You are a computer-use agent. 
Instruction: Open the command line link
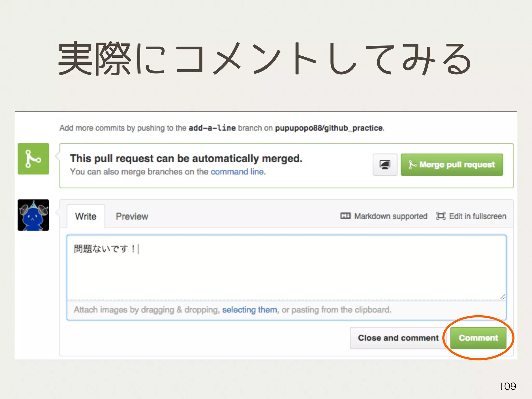pyautogui.click(x=237, y=172)
